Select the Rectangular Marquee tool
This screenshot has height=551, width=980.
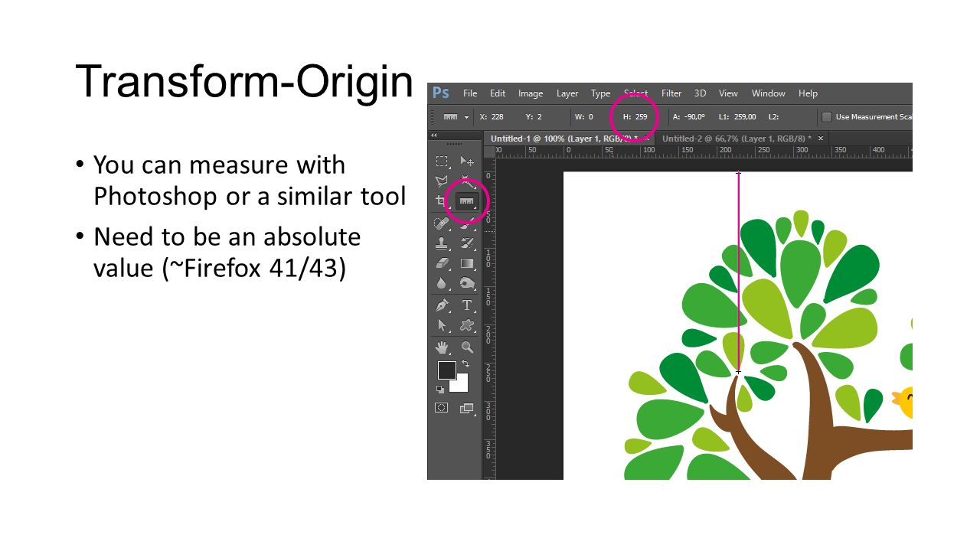point(442,161)
